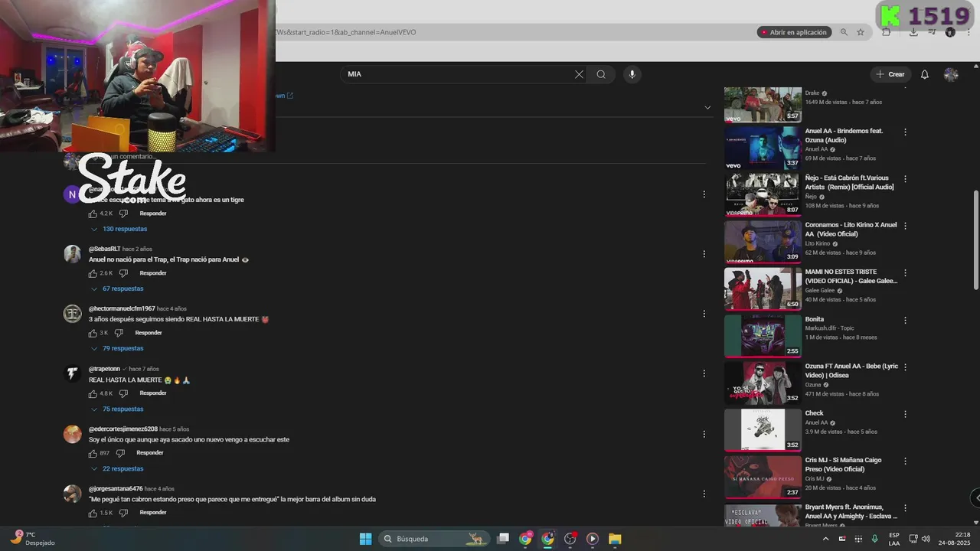Expand the 75 respuestas replies
Image resolution: width=980 pixels, height=551 pixels.
tap(117, 409)
